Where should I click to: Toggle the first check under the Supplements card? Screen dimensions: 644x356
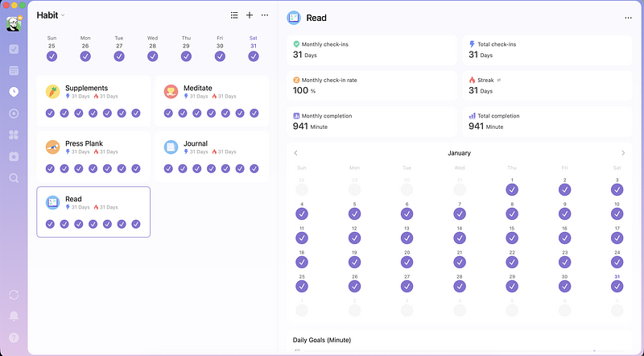click(50, 113)
